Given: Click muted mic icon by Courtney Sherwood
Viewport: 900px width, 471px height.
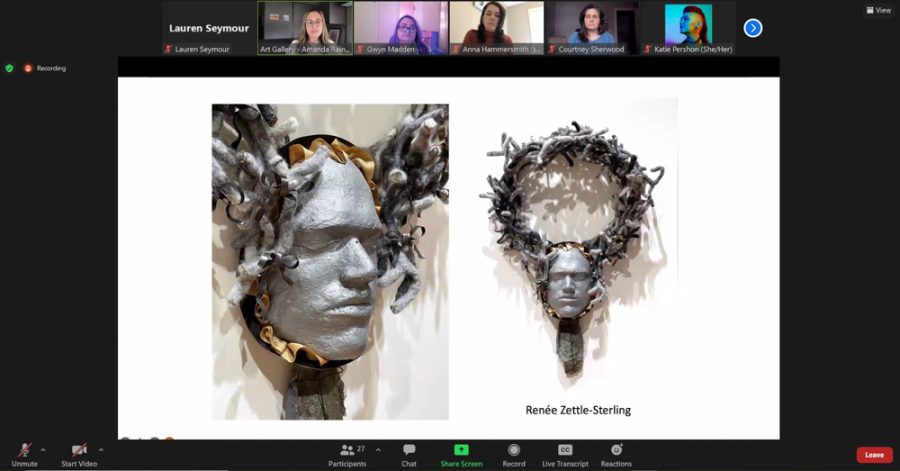Looking at the screenshot, I should point(552,49).
